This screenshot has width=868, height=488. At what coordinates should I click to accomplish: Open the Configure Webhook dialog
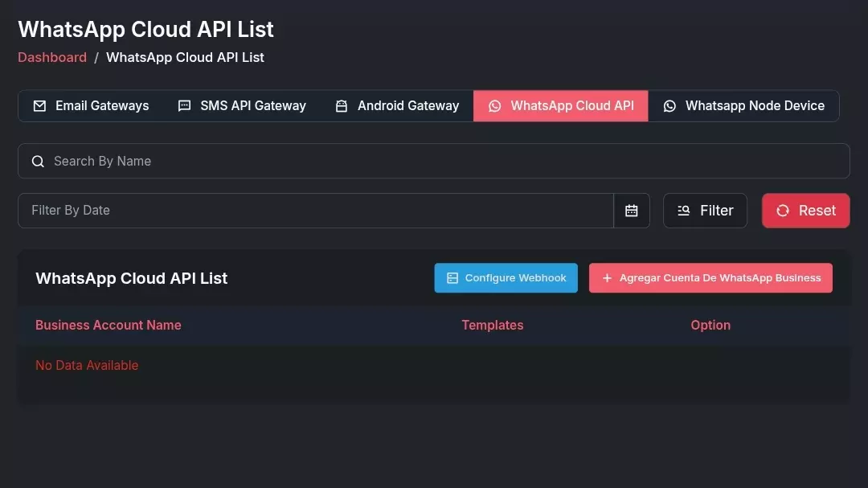pyautogui.click(x=506, y=278)
